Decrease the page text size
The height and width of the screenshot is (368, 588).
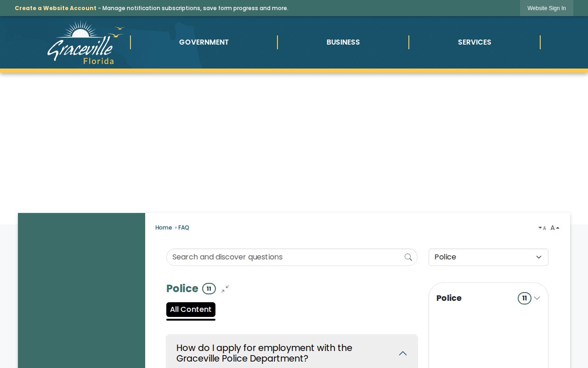tap(542, 228)
